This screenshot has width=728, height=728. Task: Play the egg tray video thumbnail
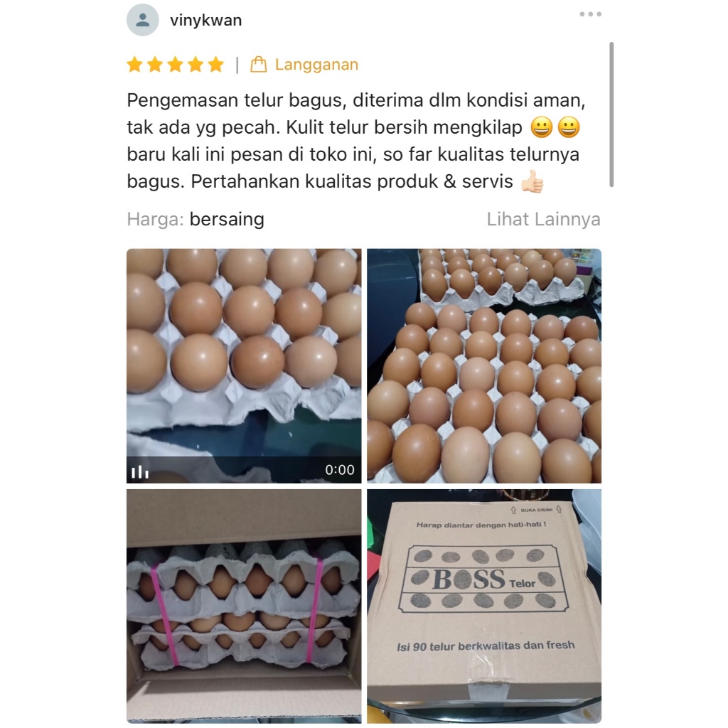(x=244, y=366)
